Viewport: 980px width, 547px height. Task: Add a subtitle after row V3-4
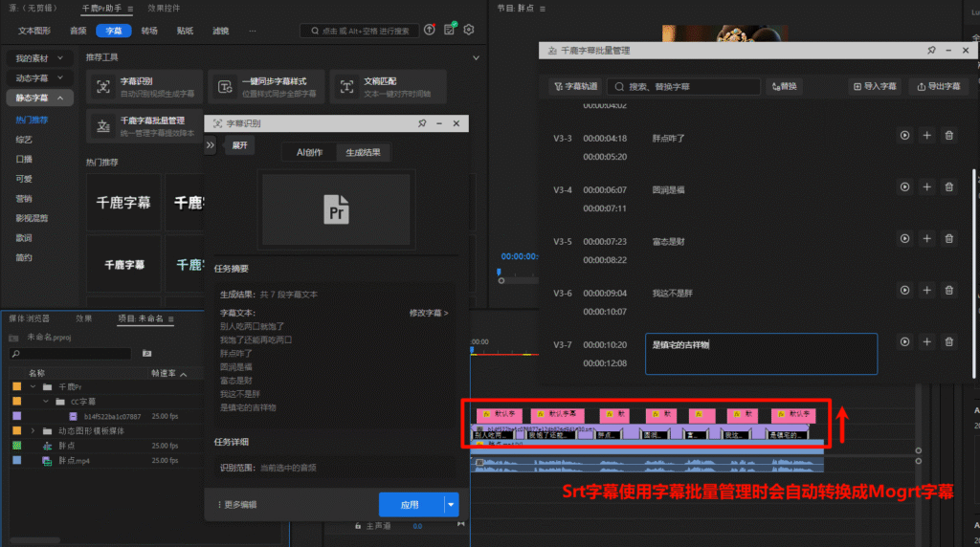(926, 186)
